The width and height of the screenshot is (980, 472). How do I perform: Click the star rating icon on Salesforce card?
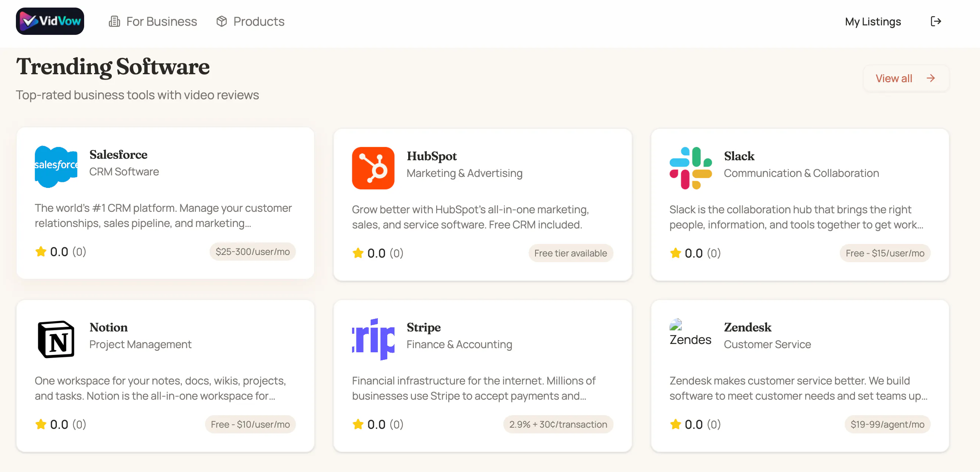click(x=41, y=252)
